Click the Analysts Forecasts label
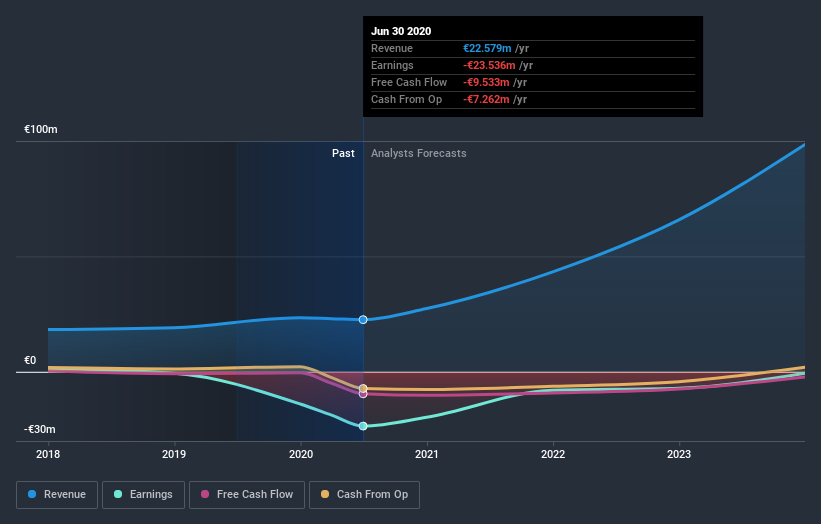The width and height of the screenshot is (821, 524). (418, 153)
